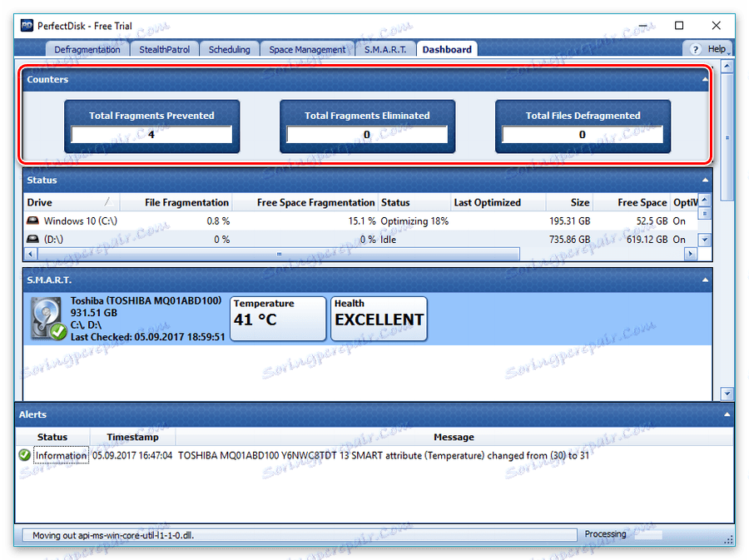Collapse the S.M.A.R.T. panel
The image size is (749, 560).
coord(705,280)
